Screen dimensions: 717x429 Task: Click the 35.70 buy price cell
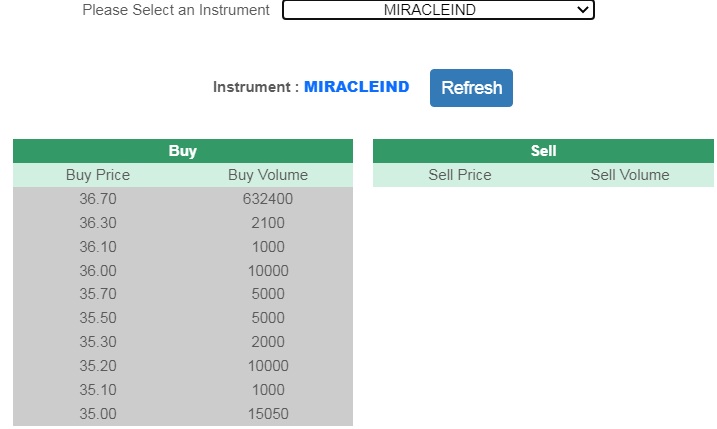98,295
